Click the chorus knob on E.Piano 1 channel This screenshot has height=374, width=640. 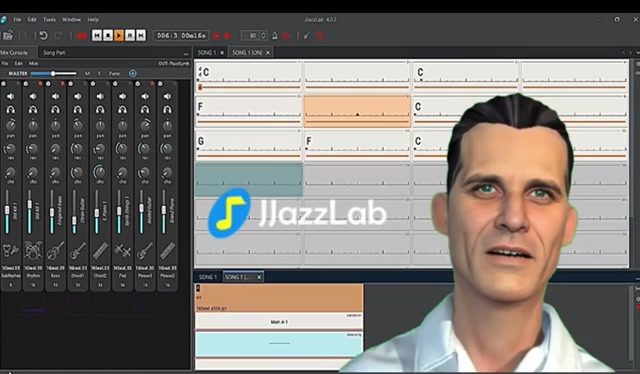pyautogui.click(x=100, y=172)
